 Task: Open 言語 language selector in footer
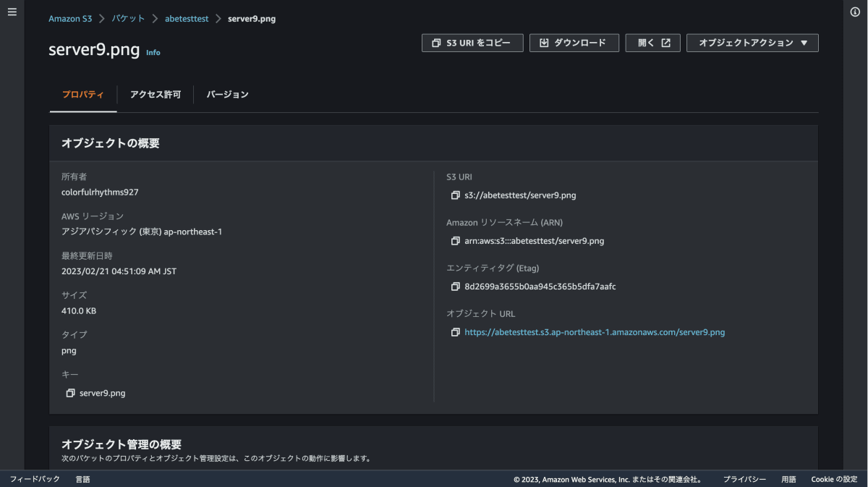click(83, 479)
